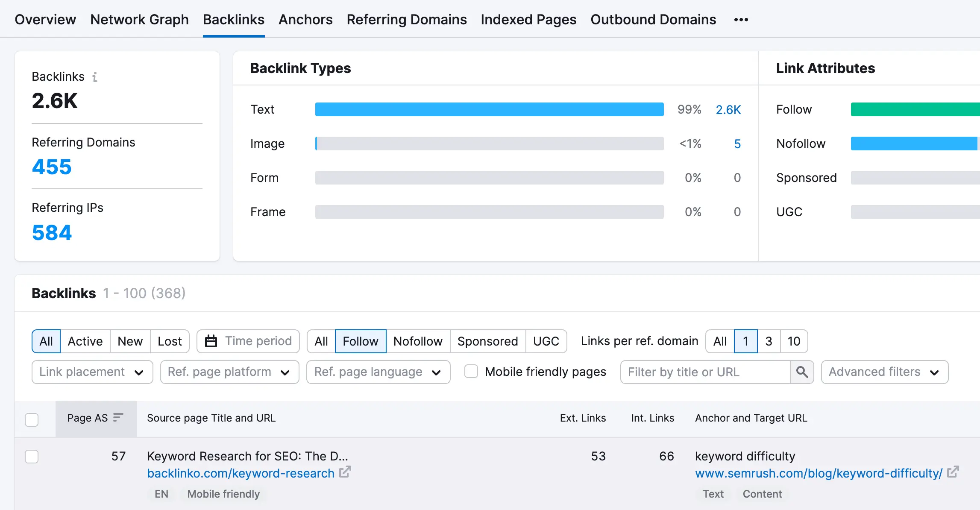Select the Nofollow filter button

(417, 341)
